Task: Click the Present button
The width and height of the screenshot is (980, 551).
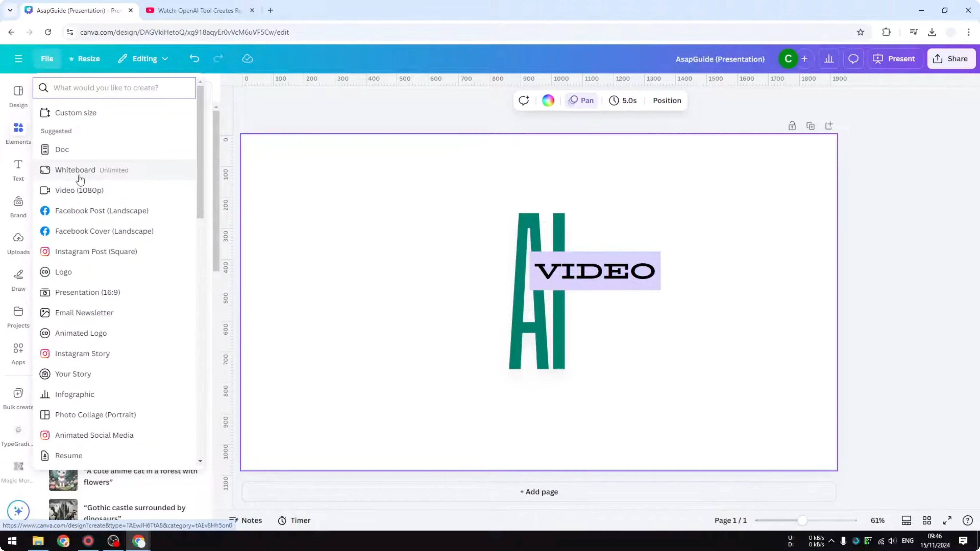Action: pos(895,59)
